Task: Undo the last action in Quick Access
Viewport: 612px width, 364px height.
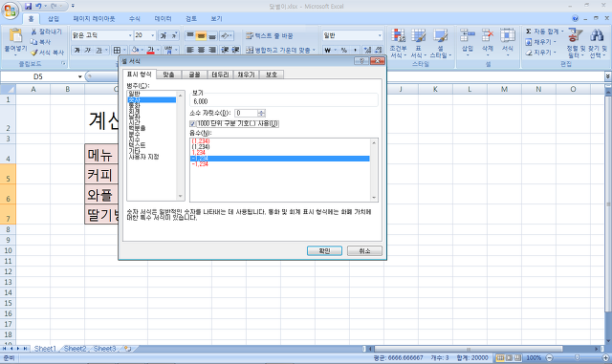Action: click(x=38, y=6)
